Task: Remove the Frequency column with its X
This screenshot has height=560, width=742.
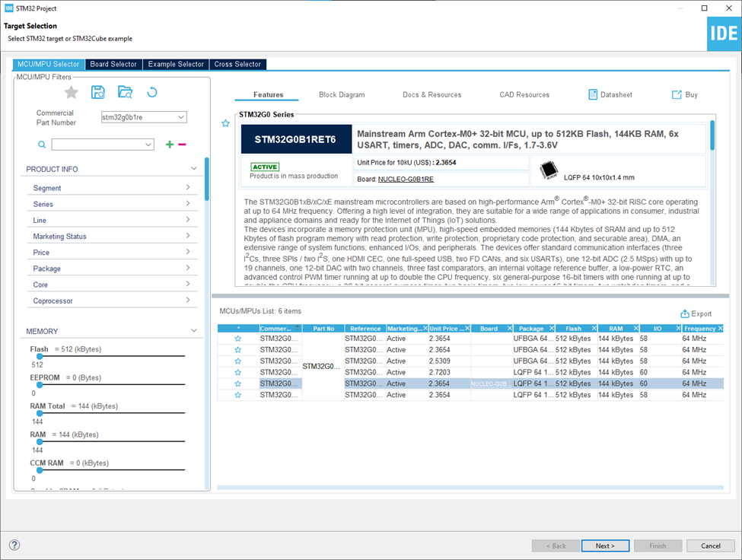Action: (x=720, y=328)
